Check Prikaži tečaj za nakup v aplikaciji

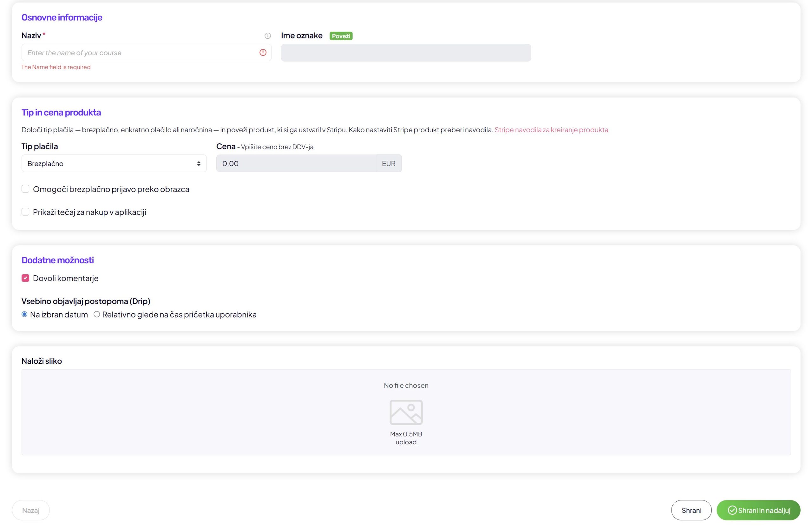(x=26, y=212)
